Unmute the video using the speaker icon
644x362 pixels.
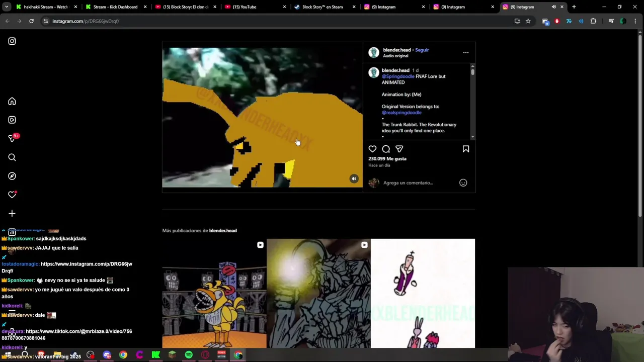pyautogui.click(x=354, y=178)
